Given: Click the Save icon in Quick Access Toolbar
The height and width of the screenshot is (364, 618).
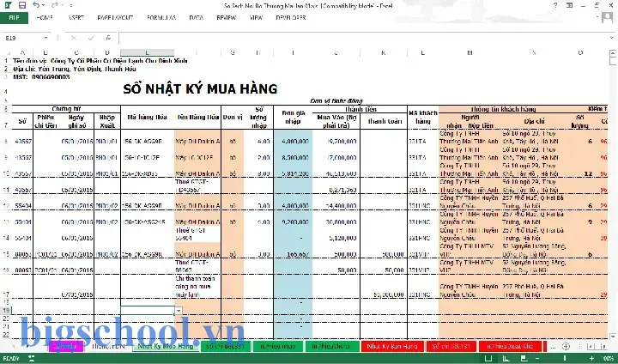Looking at the screenshot, I should point(22,5).
